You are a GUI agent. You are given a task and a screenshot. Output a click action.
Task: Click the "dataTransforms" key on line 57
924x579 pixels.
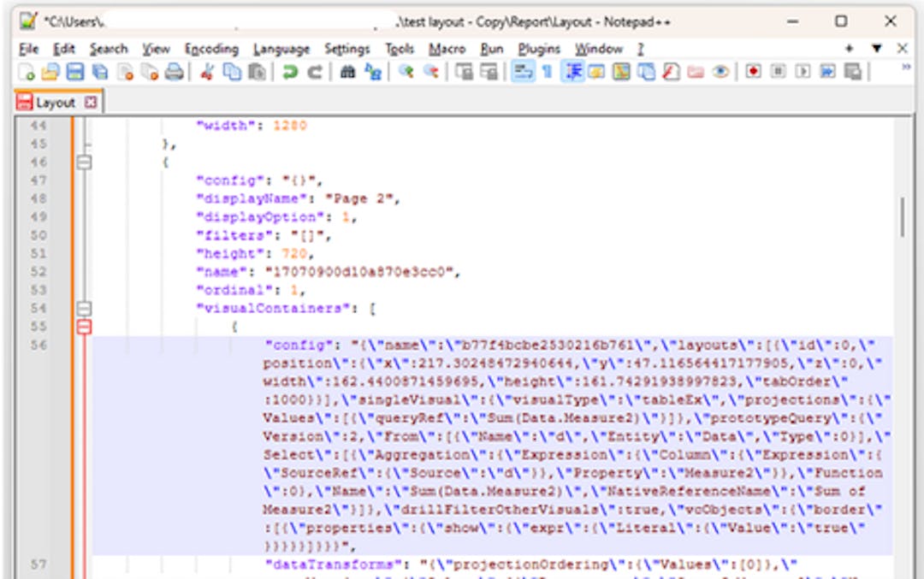333,564
